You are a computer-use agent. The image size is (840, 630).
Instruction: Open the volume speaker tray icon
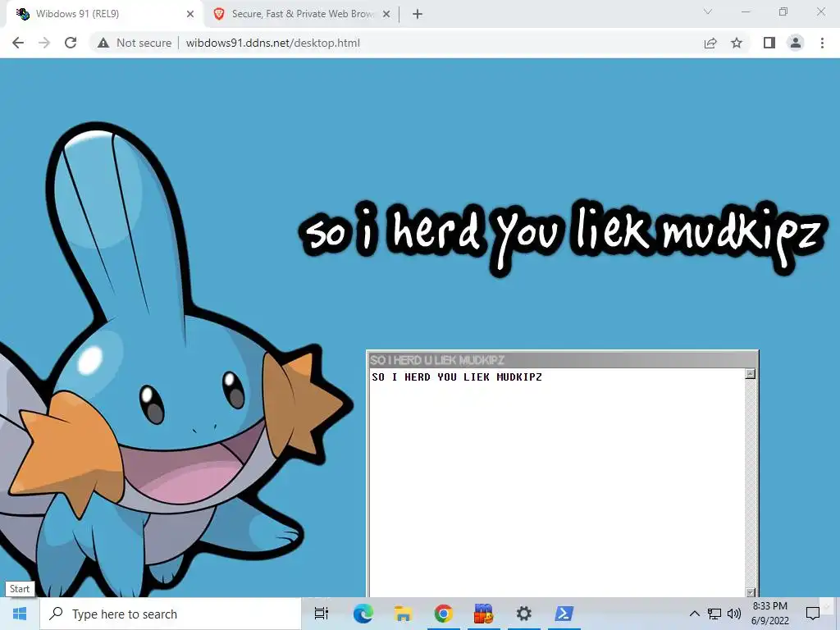point(734,614)
